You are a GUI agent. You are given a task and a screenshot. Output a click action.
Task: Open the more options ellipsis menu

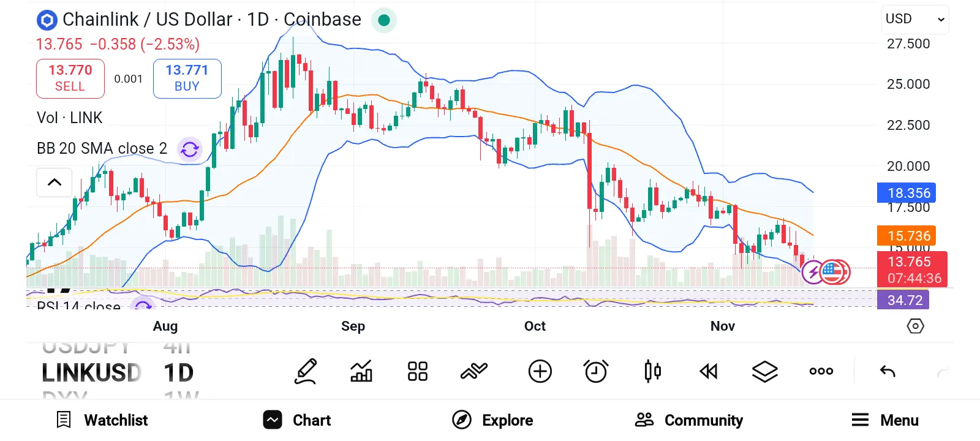tap(820, 371)
